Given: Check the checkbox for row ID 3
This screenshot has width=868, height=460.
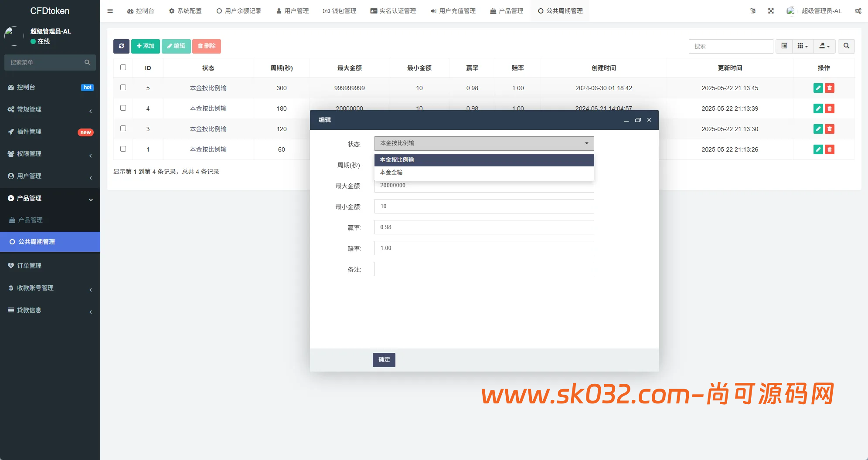Looking at the screenshot, I should (123, 129).
